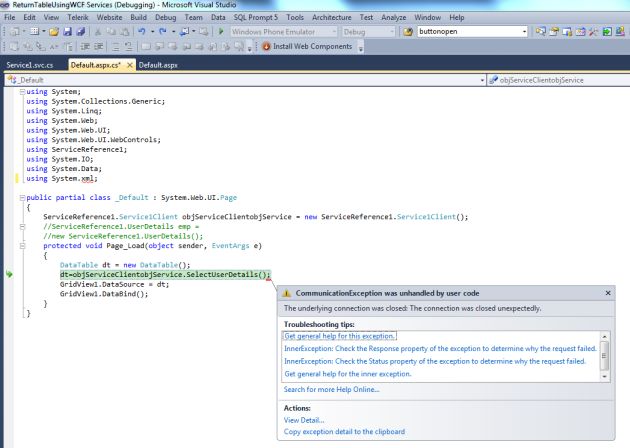Click the View Detail... action link
Screen dimensions: 630x448
point(304,420)
